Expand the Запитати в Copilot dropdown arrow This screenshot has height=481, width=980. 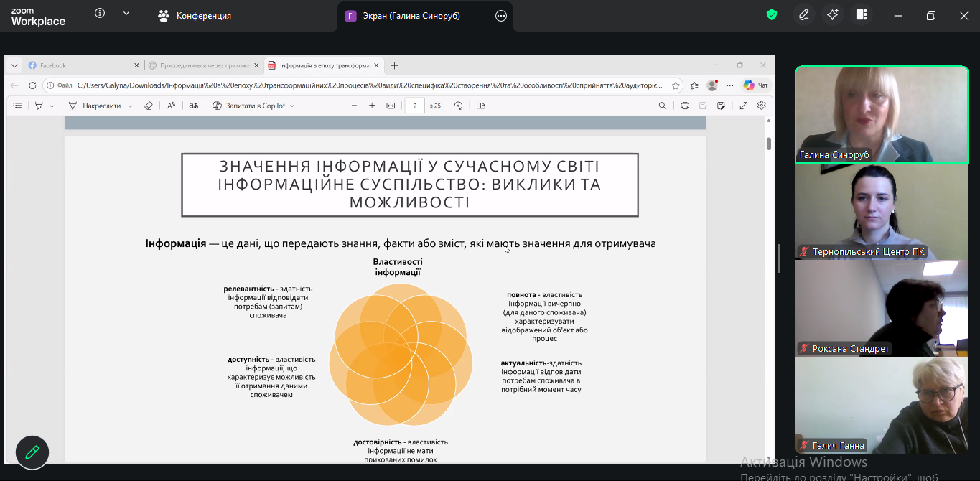292,106
